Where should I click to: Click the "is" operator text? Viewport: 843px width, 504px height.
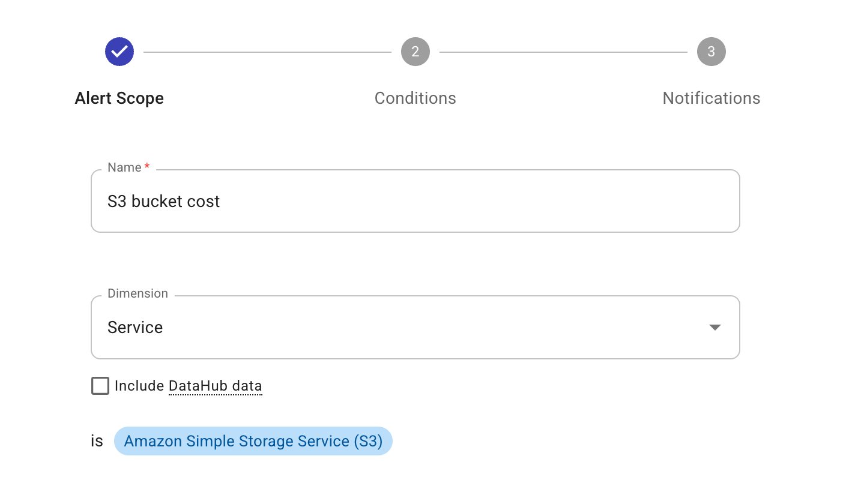pyautogui.click(x=97, y=441)
